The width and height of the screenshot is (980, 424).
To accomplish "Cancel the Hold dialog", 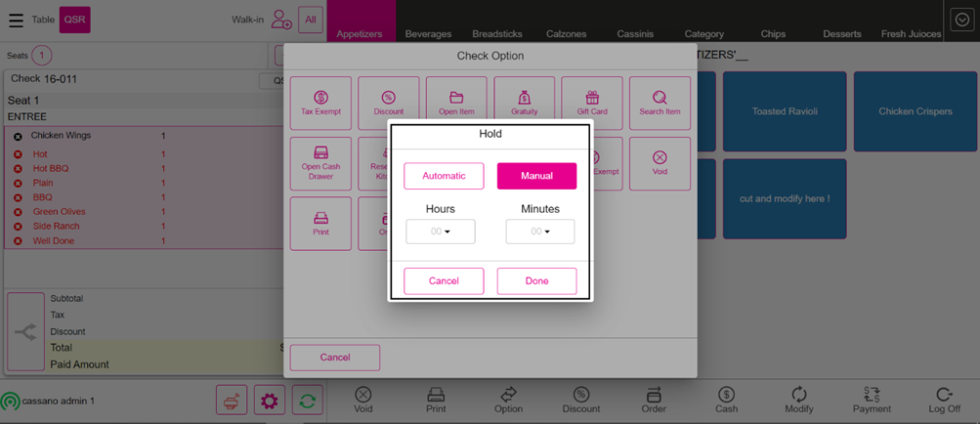I will pos(444,281).
